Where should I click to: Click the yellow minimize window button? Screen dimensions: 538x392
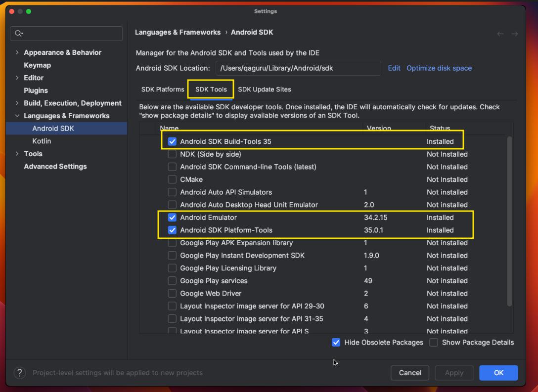[20, 11]
